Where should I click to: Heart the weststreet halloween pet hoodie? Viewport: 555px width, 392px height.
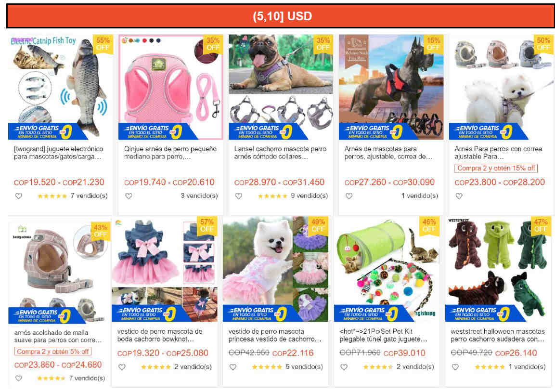click(x=455, y=367)
